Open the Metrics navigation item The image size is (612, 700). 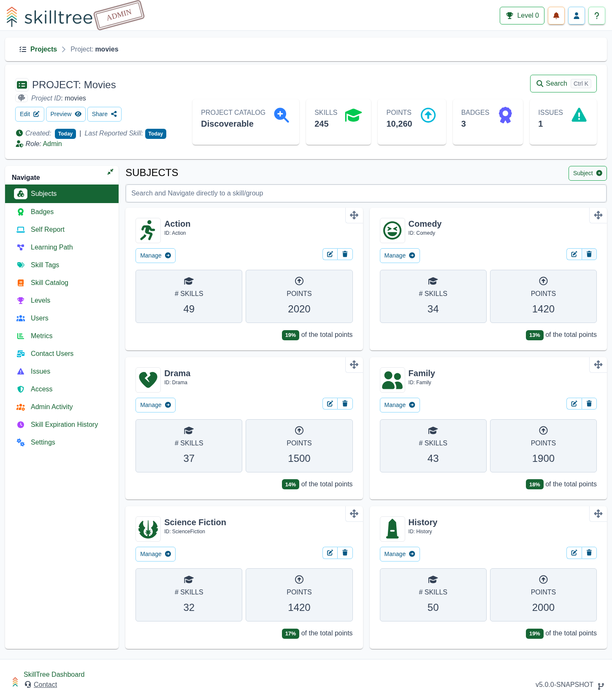62,336
